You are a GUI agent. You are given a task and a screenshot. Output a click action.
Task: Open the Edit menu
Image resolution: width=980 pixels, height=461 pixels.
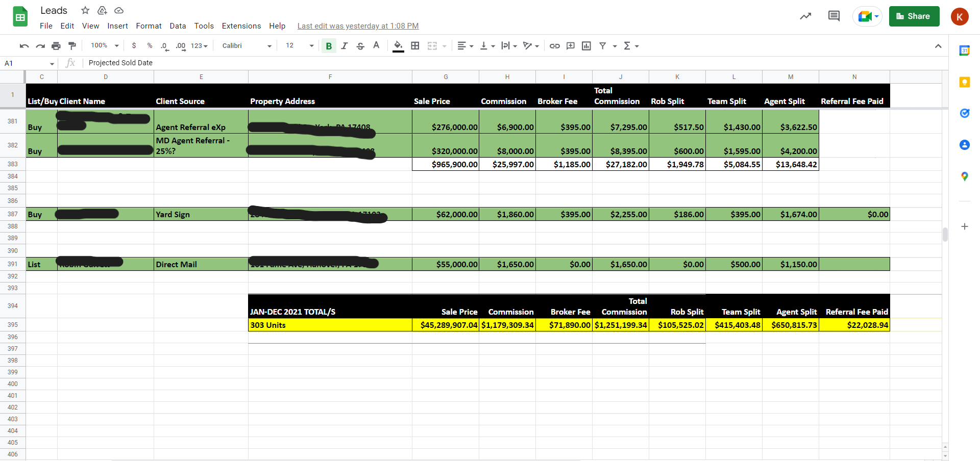(67, 26)
